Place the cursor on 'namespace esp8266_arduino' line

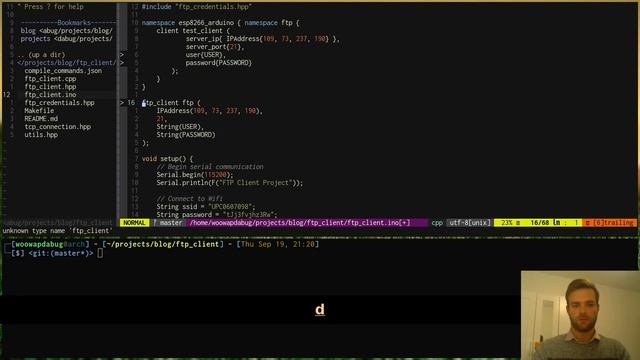click(x=220, y=23)
